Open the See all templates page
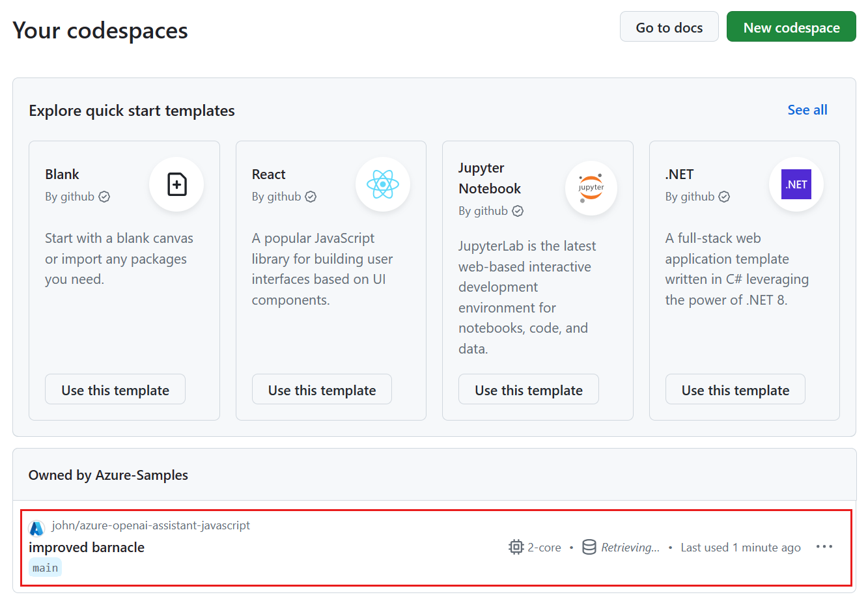 [807, 110]
